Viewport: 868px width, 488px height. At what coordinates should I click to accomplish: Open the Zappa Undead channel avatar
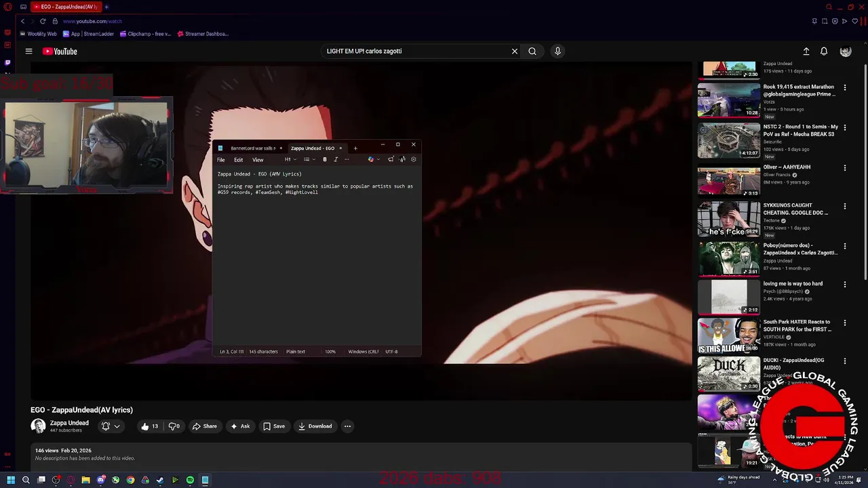point(38,426)
